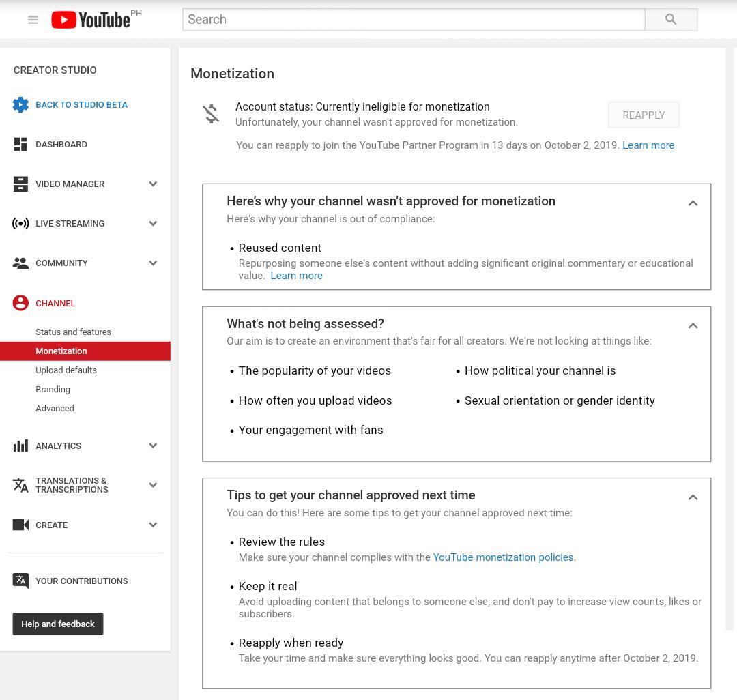Collapse the why-not-approved card
The image size is (737, 700).
pyautogui.click(x=693, y=203)
